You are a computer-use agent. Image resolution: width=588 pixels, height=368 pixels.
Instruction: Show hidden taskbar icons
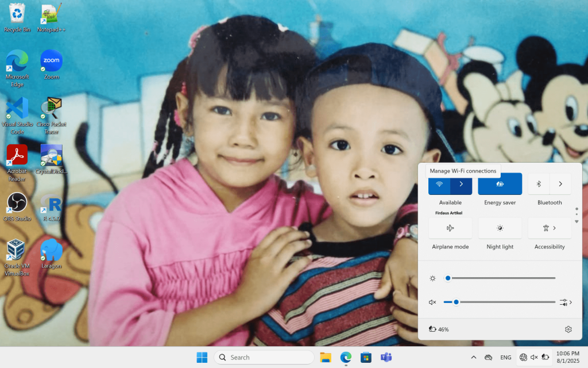(x=473, y=357)
